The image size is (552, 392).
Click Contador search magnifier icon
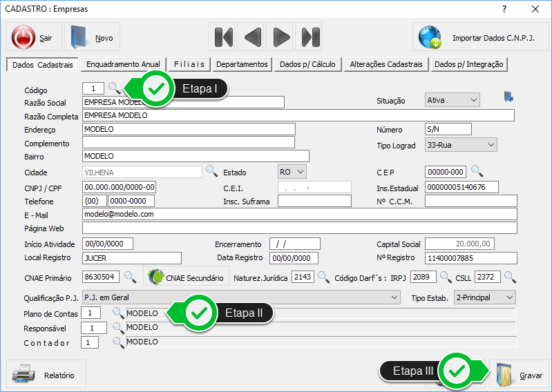point(118,342)
